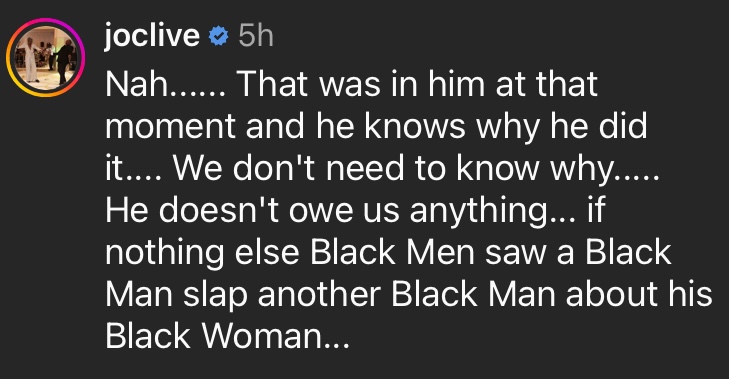This screenshot has width=729, height=379.
Task: Click the words "about his"
Action: coord(639,294)
